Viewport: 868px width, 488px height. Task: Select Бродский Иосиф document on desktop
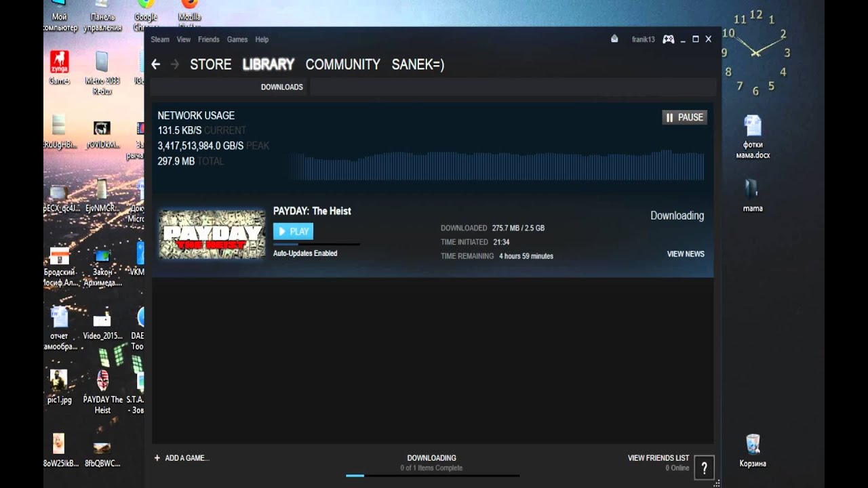coord(60,267)
